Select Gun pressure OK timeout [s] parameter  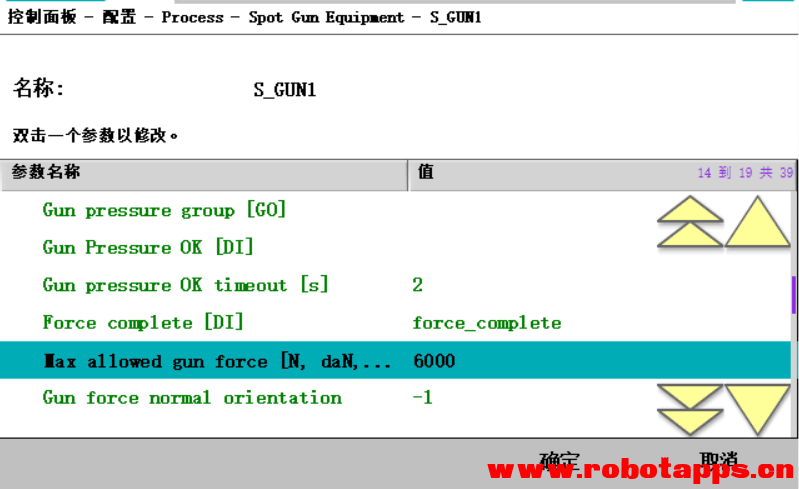(185, 285)
